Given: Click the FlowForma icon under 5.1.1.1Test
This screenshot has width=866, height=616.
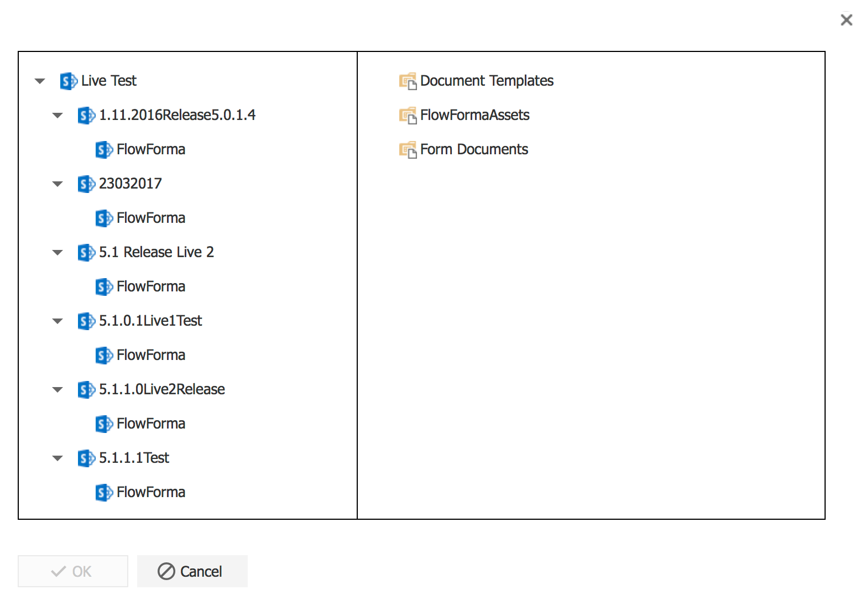Looking at the screenshot, I should click(104, 493).
